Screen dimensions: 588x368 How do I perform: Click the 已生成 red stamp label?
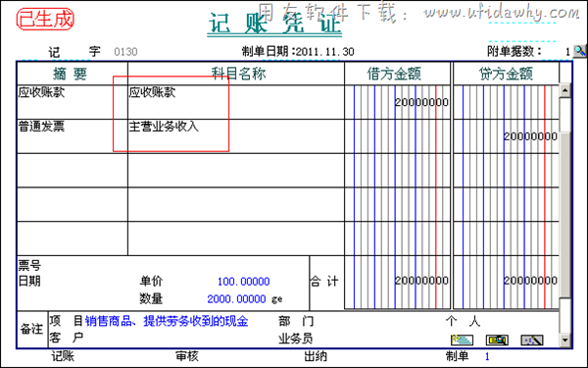coord(45,20)
